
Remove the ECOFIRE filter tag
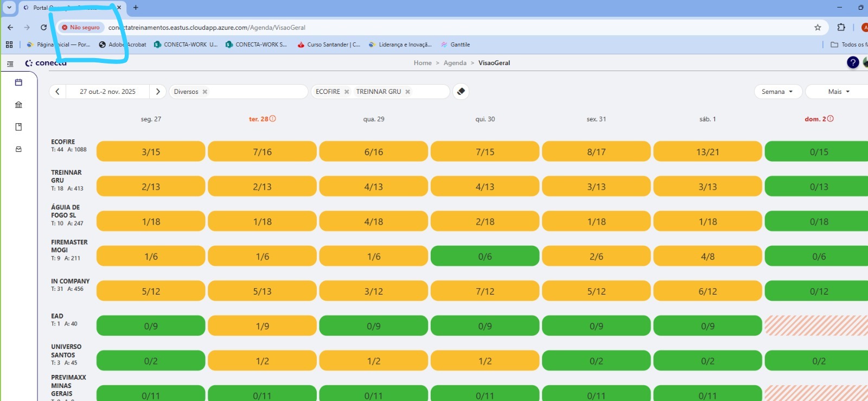pyautogui.click(x=347, y=92)
